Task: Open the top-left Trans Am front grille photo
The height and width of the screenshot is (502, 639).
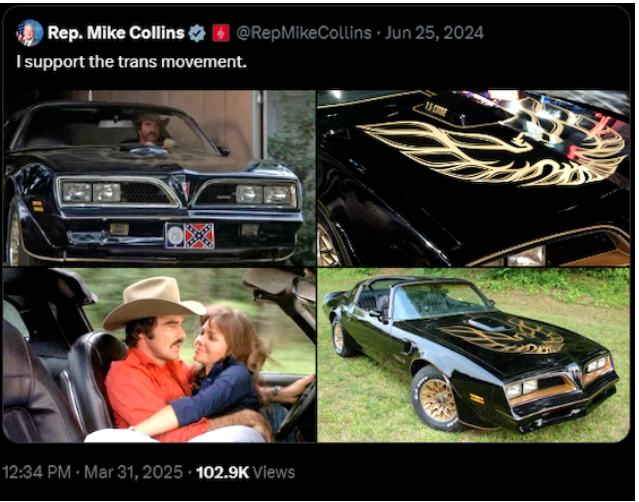Action: [x=159, y=178]
